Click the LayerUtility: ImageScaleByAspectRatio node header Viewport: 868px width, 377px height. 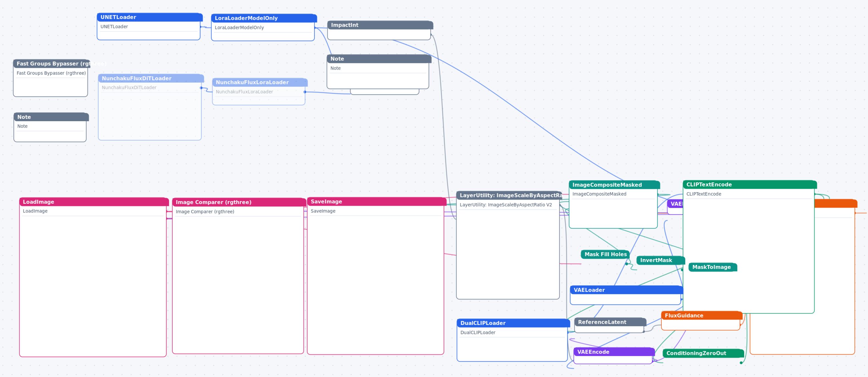click(x=509, y=195)
